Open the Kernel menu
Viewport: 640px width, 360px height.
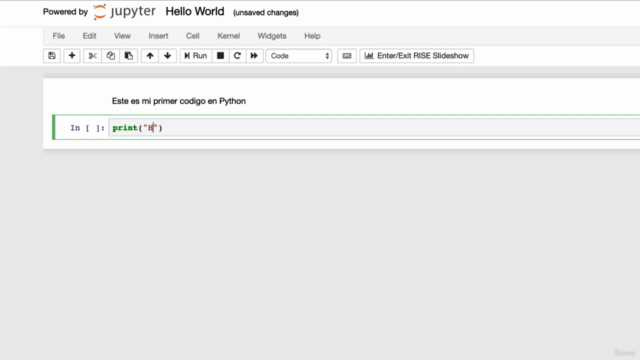point(229,36)
